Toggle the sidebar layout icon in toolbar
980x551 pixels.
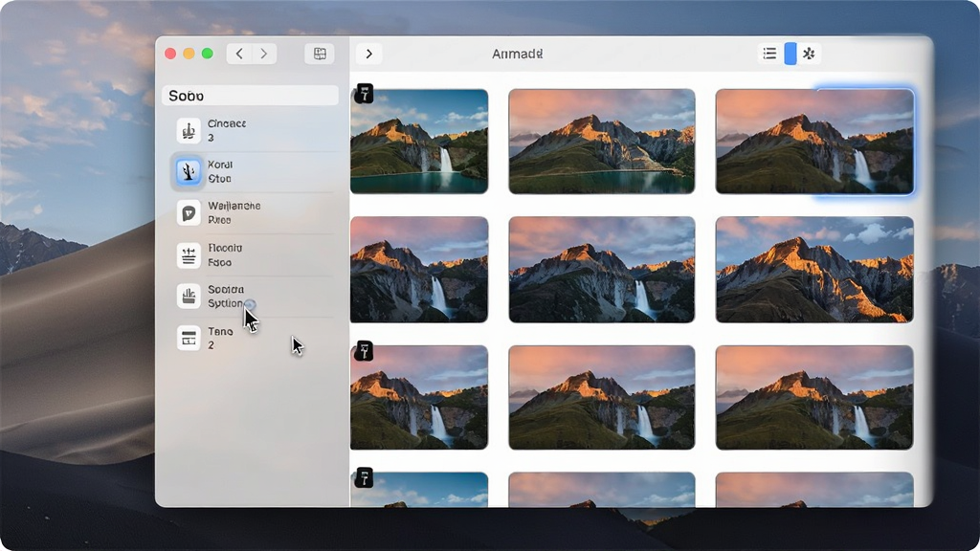click(x=320, y=54)
